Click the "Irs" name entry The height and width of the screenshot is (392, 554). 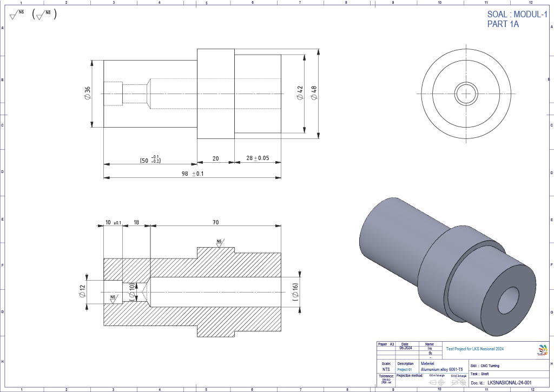(x=430, y=348)
